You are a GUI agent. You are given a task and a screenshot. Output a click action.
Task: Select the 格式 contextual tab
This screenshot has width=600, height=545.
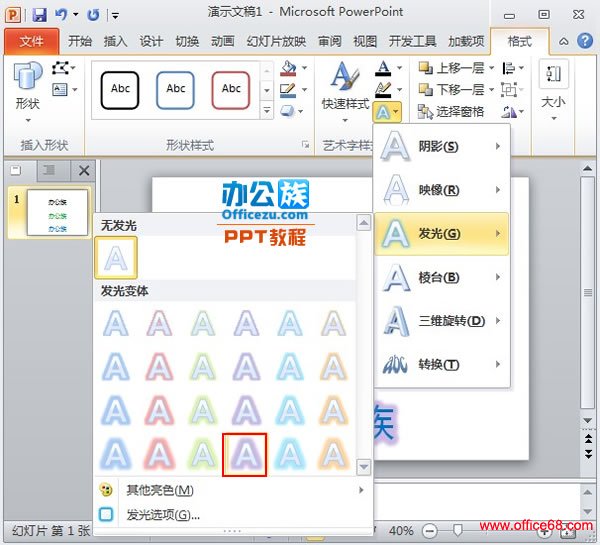tap(519, 41)
